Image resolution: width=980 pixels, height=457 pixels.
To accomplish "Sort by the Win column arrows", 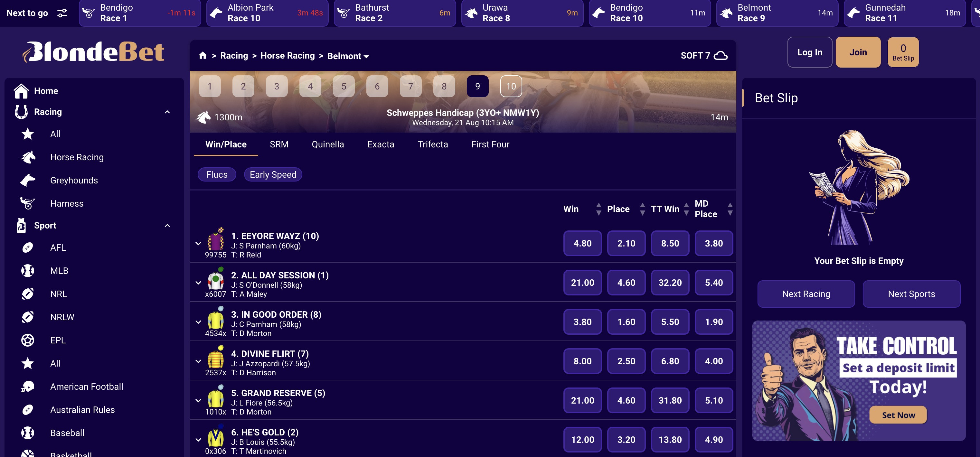I will tap(599, 209).
